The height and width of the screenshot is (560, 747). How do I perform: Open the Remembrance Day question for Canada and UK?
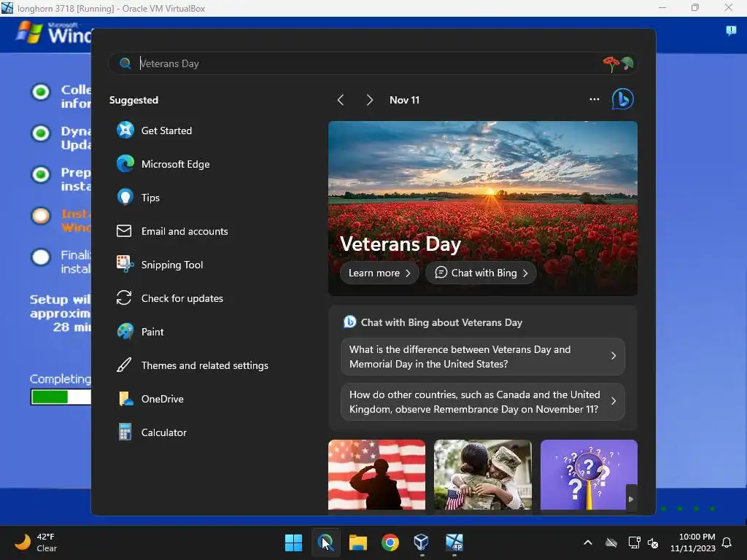click(x=483, y=402)
